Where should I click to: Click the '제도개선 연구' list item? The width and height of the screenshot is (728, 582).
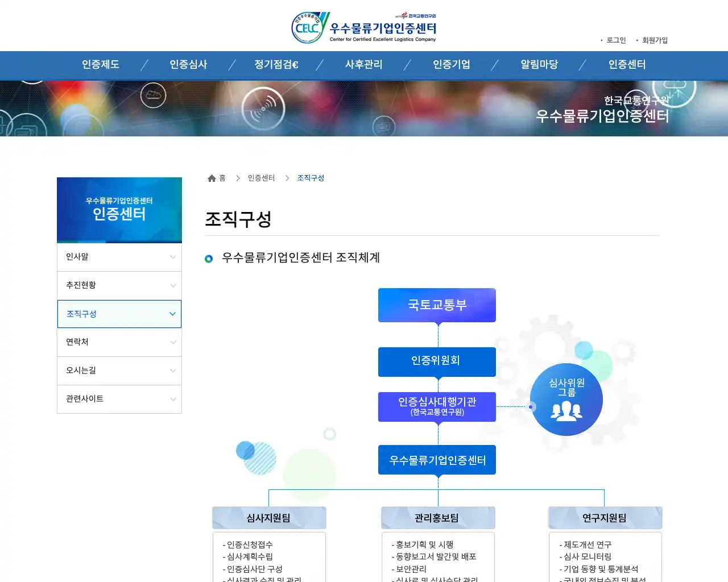coord(585,545)
